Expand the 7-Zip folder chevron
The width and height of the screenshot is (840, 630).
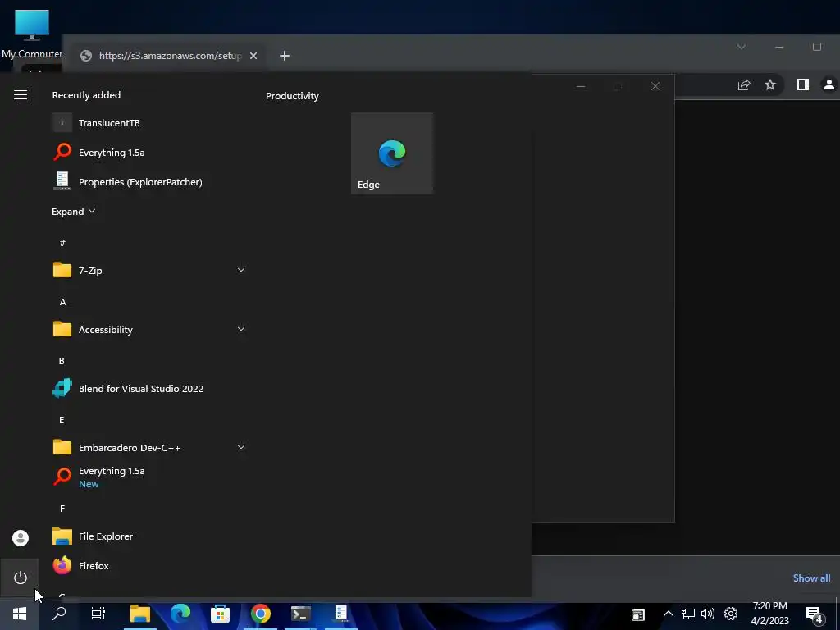[241, 270]
